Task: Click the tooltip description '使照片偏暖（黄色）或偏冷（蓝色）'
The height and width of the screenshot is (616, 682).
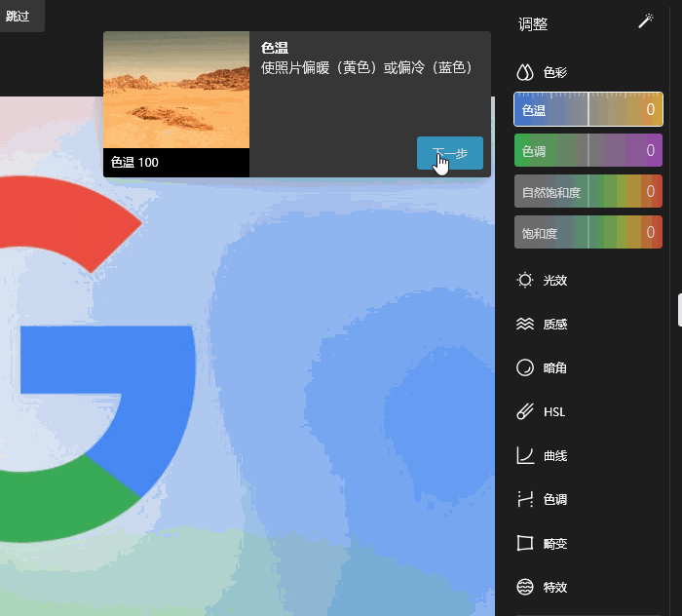Action: [x=366, y=67]
